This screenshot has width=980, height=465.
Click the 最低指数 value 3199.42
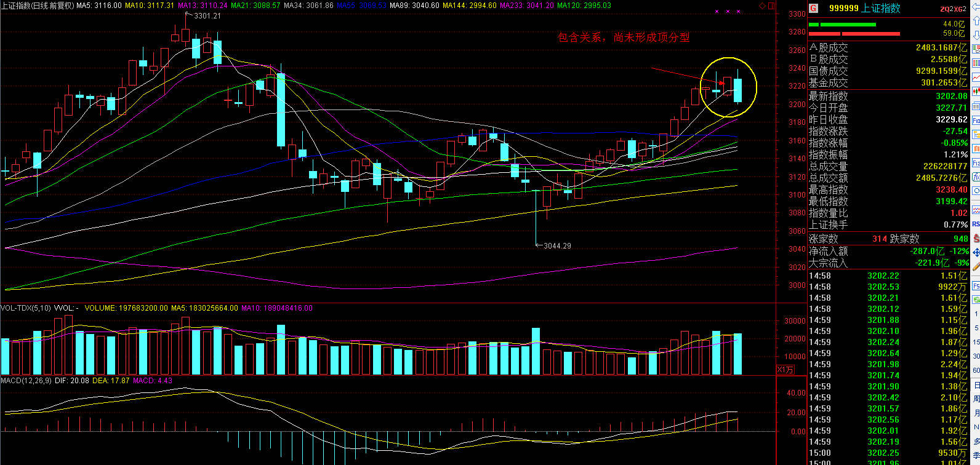[x=952, y=201]
